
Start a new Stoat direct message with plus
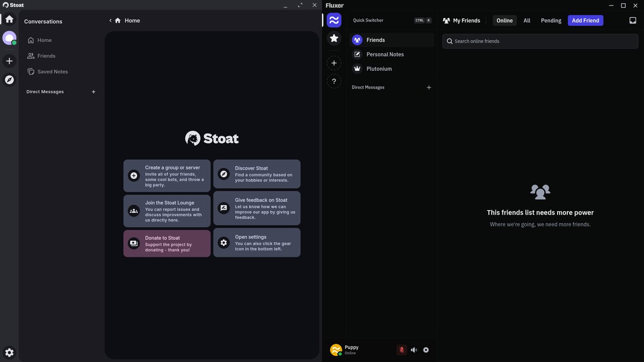point(93,92)
